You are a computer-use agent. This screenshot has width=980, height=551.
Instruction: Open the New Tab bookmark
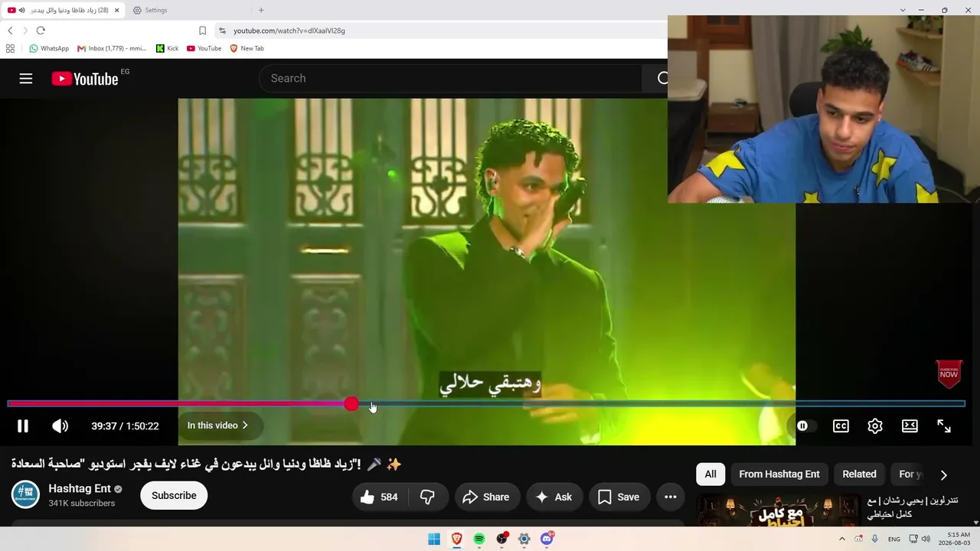247,48
